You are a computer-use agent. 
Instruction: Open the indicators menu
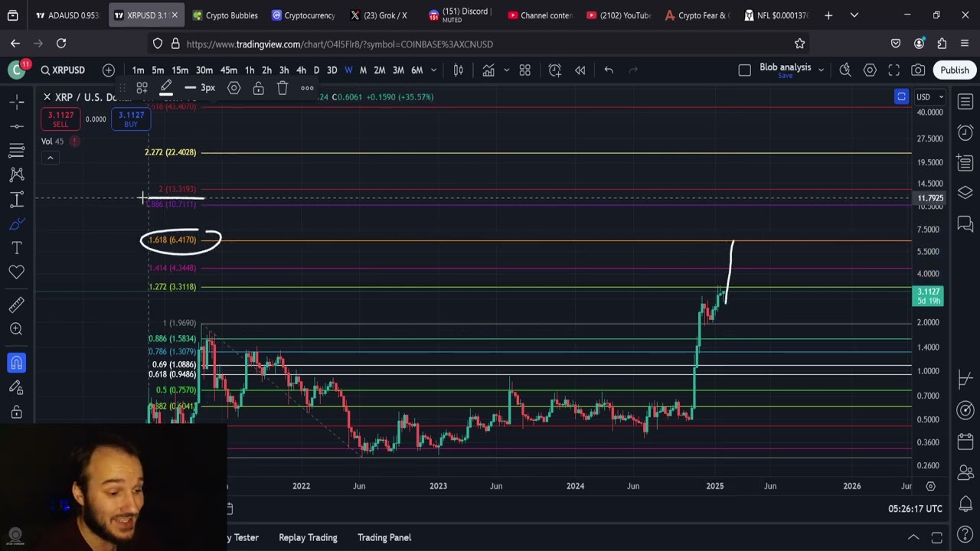tap(488, 70)
